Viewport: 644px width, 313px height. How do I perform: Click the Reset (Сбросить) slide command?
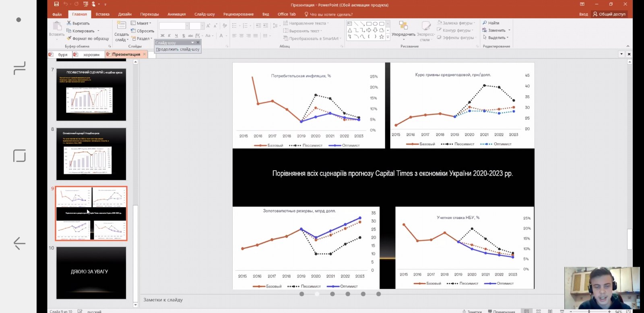142,31
